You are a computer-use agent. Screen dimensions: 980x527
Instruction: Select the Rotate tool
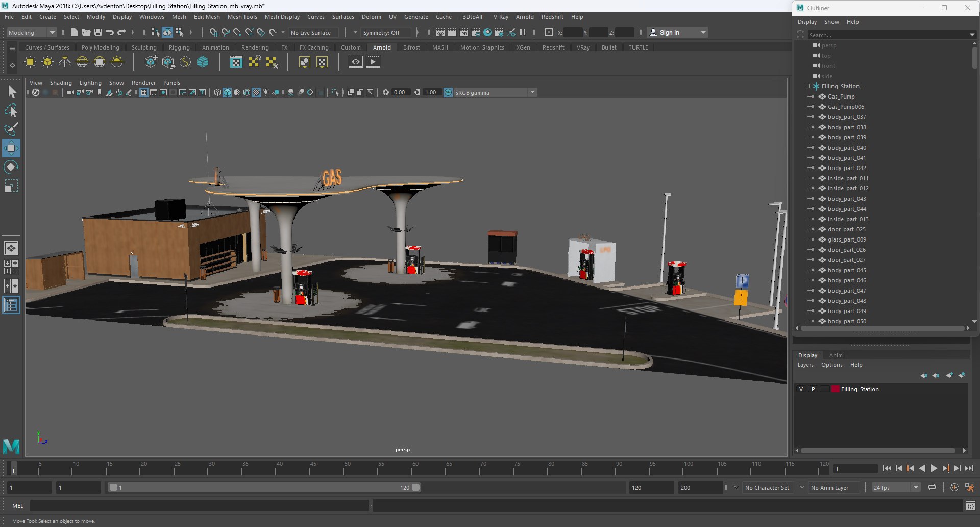[11, 167]
